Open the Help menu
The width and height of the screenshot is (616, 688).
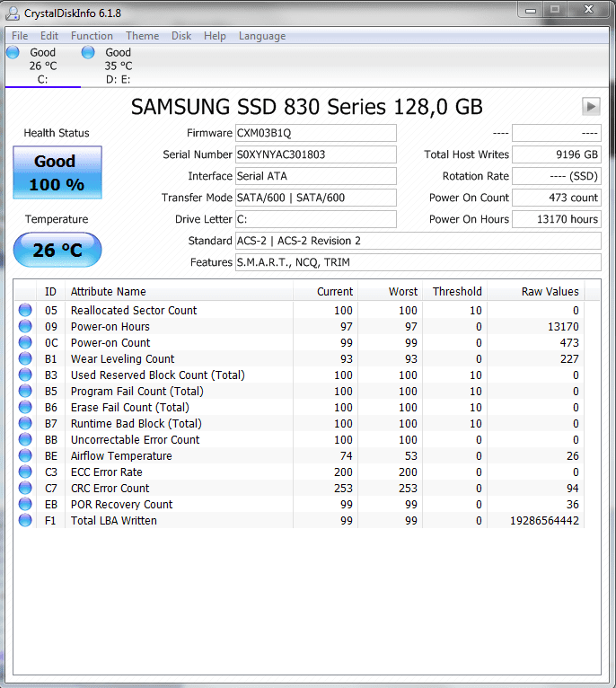coord(215,36)
